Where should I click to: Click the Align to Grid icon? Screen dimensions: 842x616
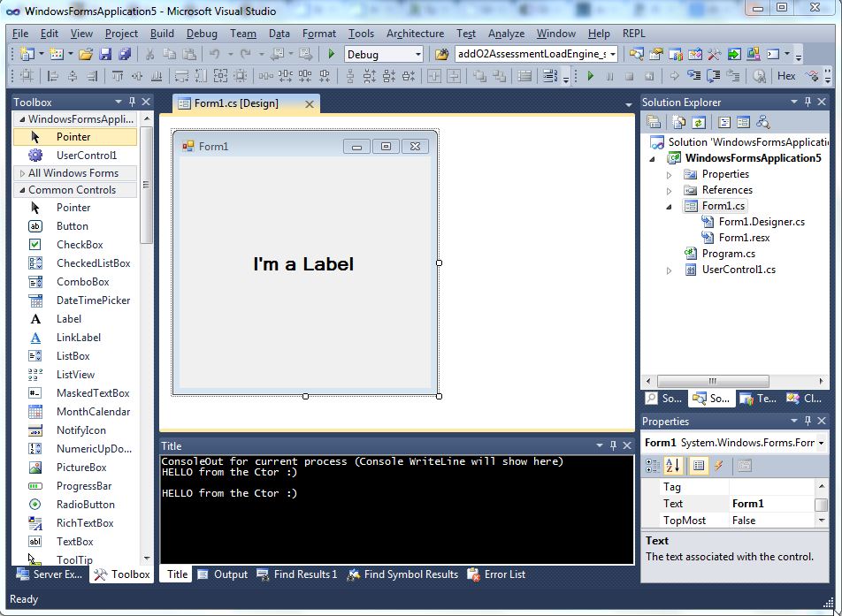click(27, 76)
